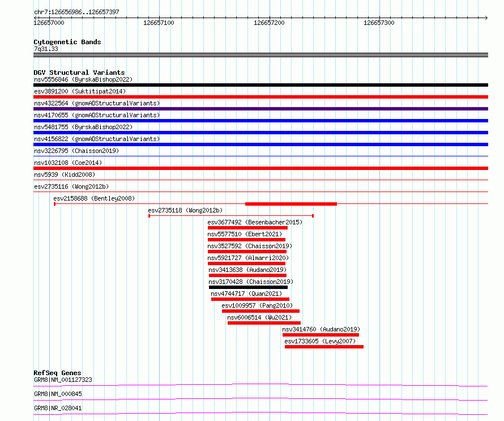Screen dimensions: 504x421
Task: Click the blue bar under nsv4170655
Action: click(260, 121)
